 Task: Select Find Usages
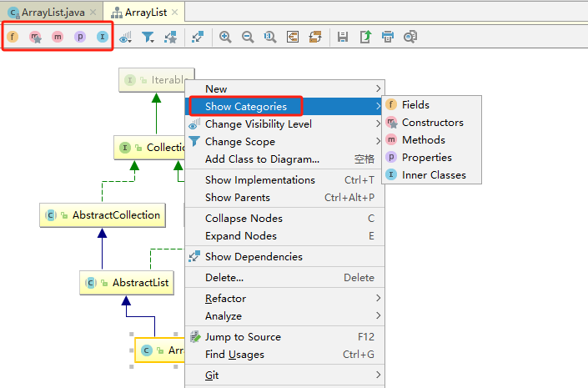[x=285, y=355]
